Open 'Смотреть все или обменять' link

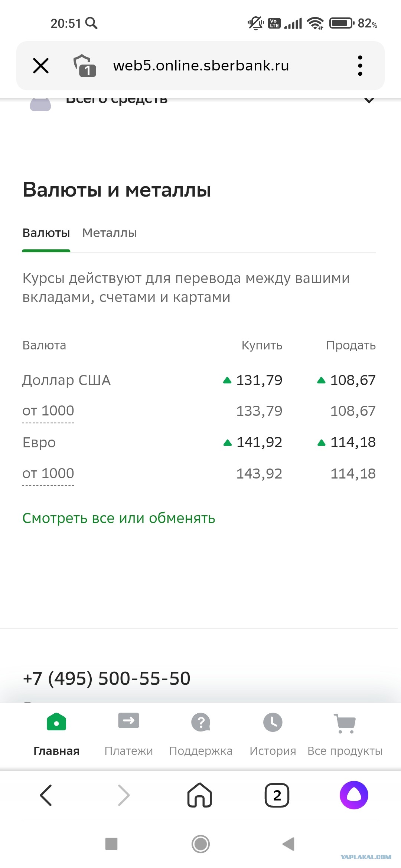pos(119,518)
